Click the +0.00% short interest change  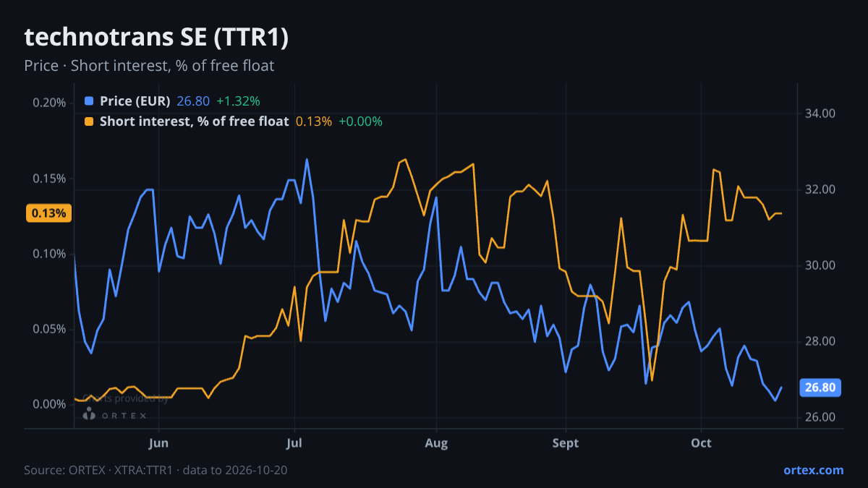click(x=360, y=121)
